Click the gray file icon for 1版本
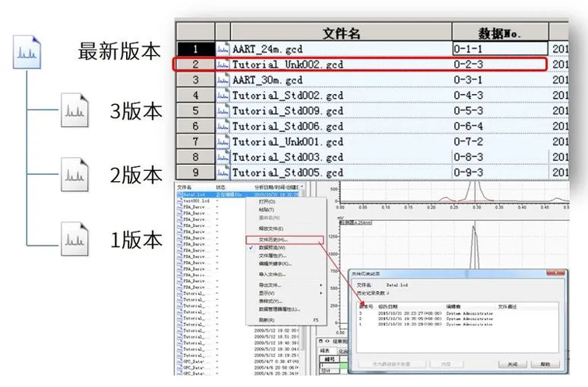This screenshot has width=588, height=387. pos(75,239)
